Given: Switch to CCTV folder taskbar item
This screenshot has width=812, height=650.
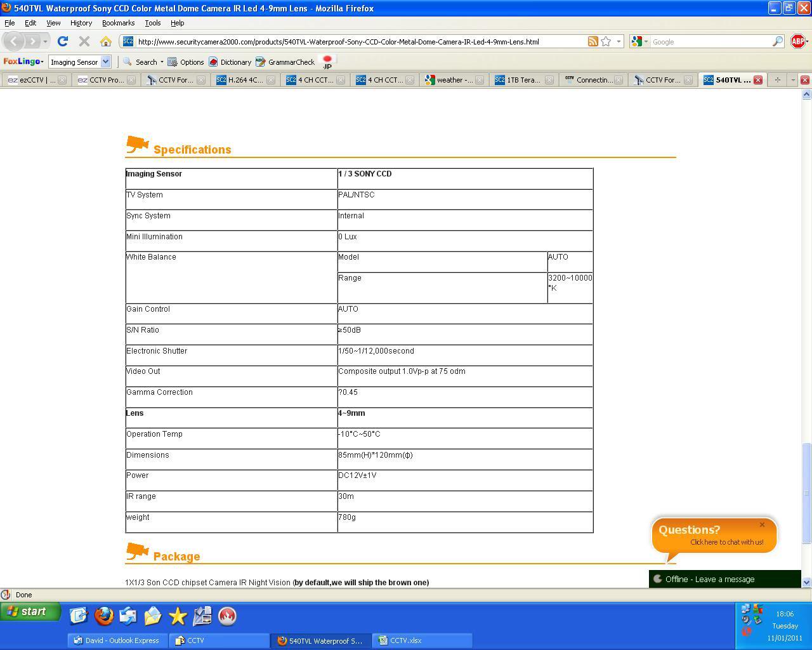Looking at the screenshot, I should (219, 640).
